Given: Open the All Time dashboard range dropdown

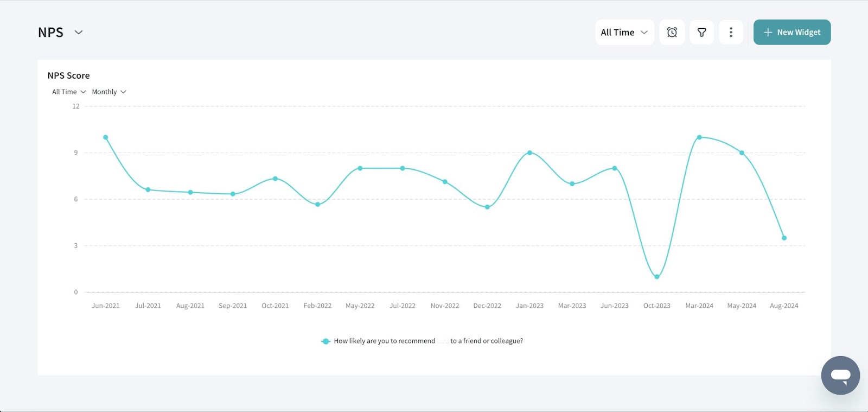Looking at the screenshot, I should (x=624, y=33).
